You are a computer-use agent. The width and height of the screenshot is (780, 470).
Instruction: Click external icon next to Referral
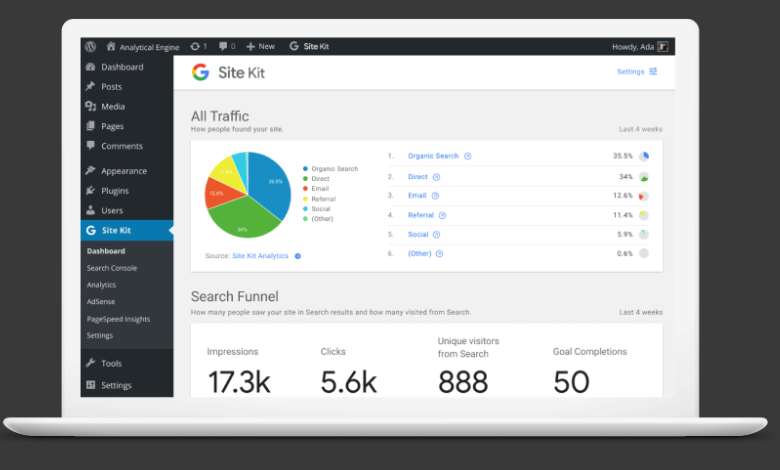pyautogui.click(x=442, y=215)
